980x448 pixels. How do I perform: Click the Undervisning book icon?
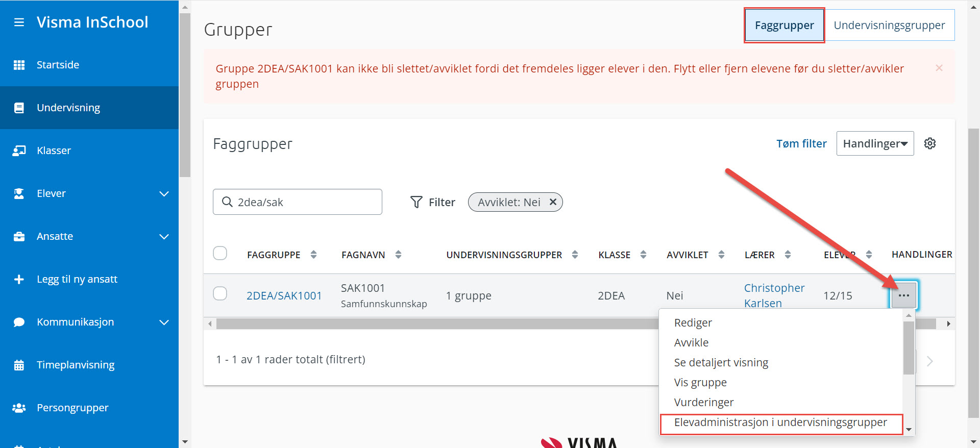pos(19,108)
